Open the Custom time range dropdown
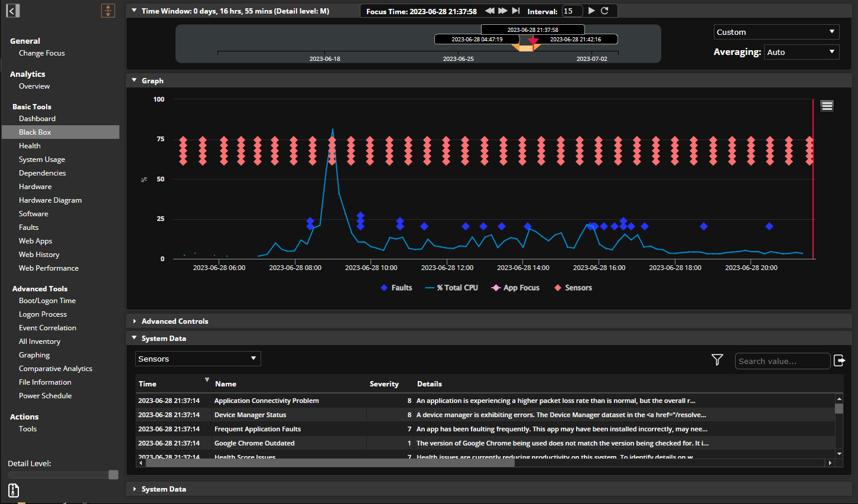 (x=776, y=32)
